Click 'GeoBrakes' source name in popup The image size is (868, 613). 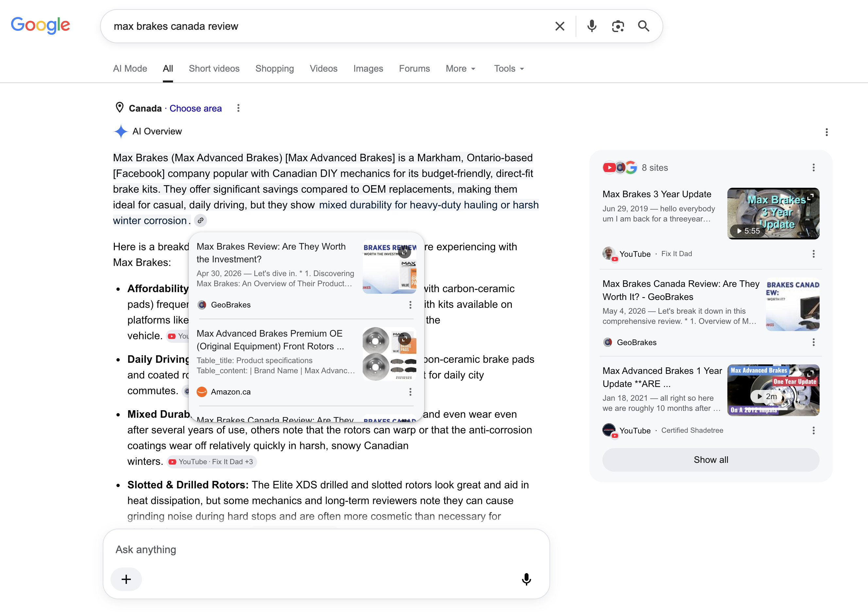coord(231,305)
